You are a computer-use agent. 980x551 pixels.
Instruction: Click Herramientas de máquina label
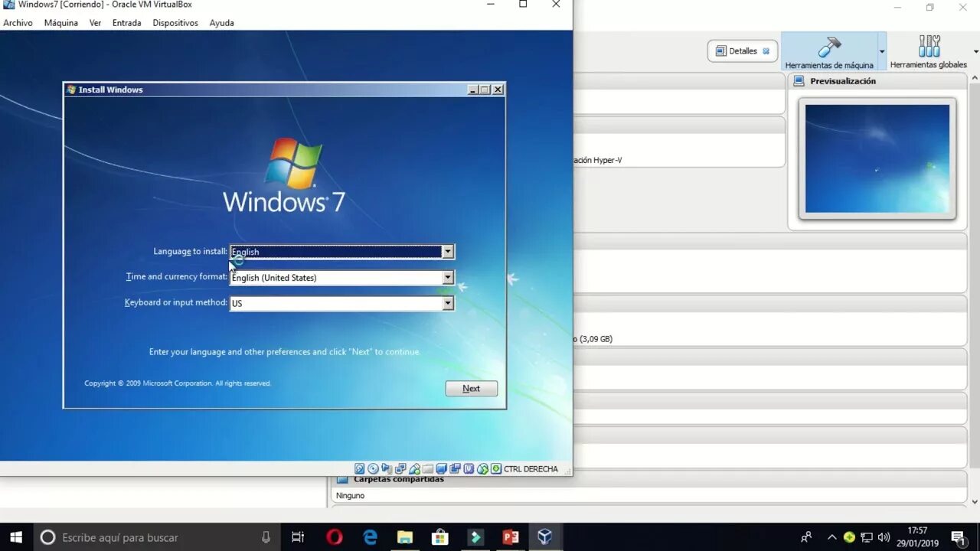pyautogui.click(x=829, y=65)
